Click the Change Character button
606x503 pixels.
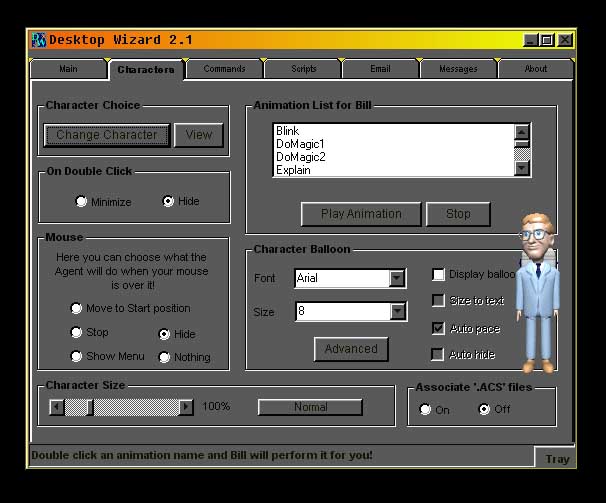[x=107, y=135]
